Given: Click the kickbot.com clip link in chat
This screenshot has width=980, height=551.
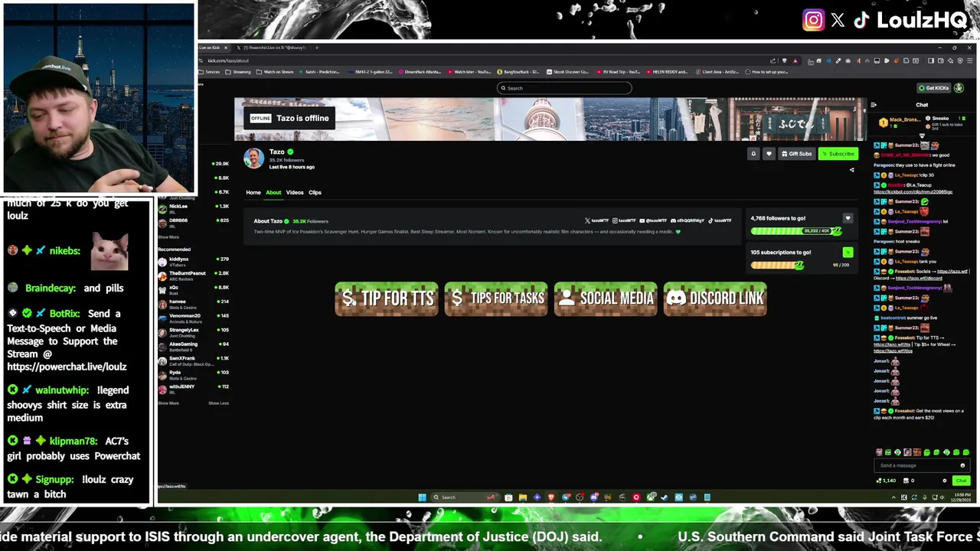Looking at the screenshot, I should 913,192.
